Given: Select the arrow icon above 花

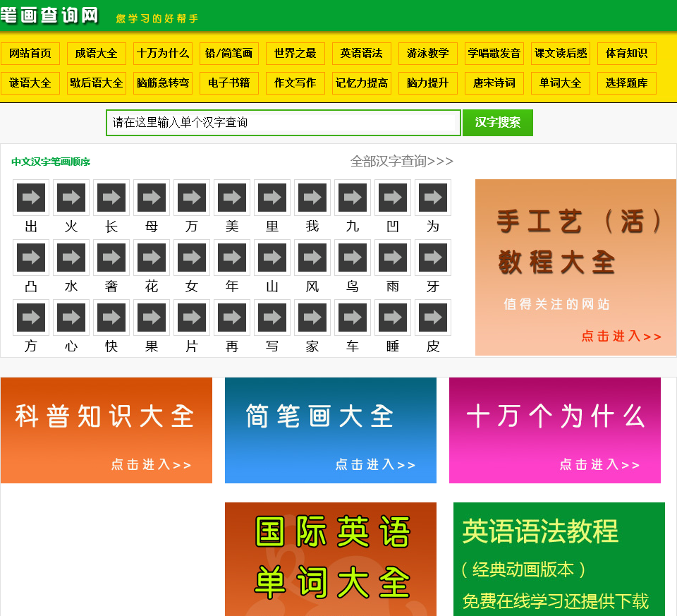Looking at the screenshot, I should click(152, 258).
